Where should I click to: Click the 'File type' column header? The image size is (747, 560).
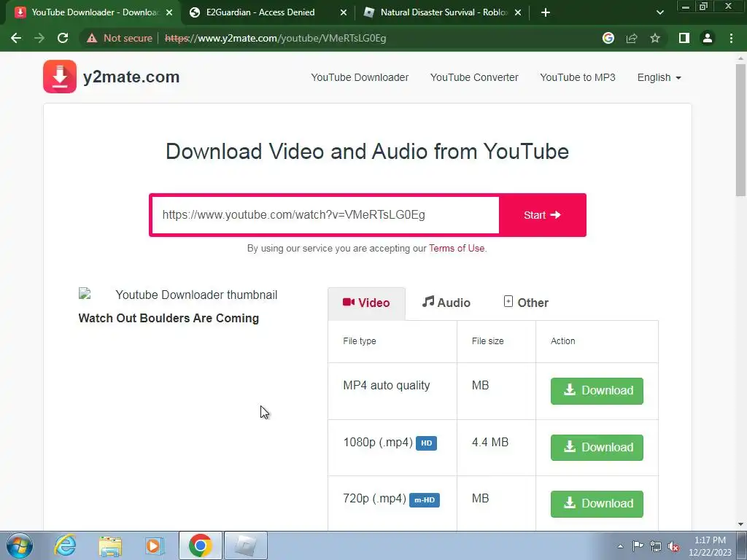(x=360, y=341)
